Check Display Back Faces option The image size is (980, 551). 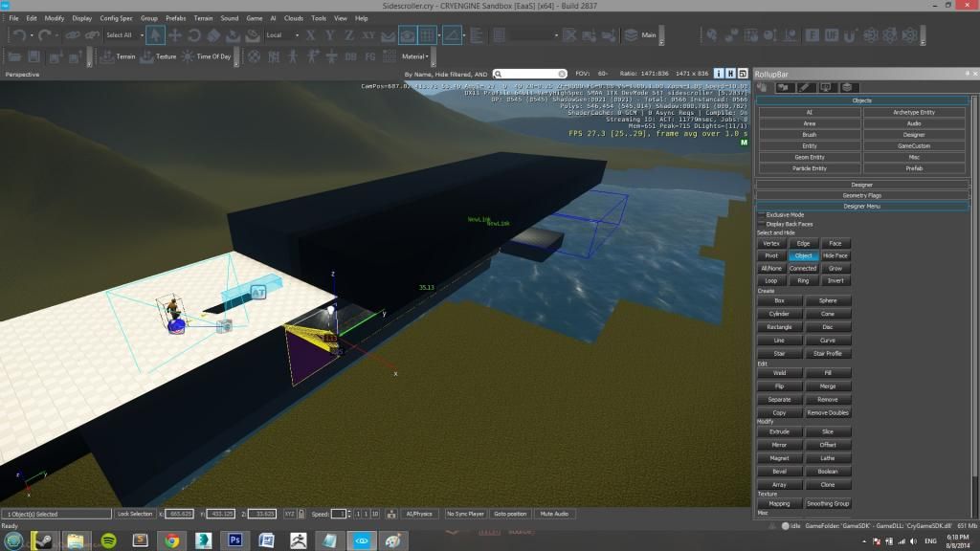coord(761,224)
